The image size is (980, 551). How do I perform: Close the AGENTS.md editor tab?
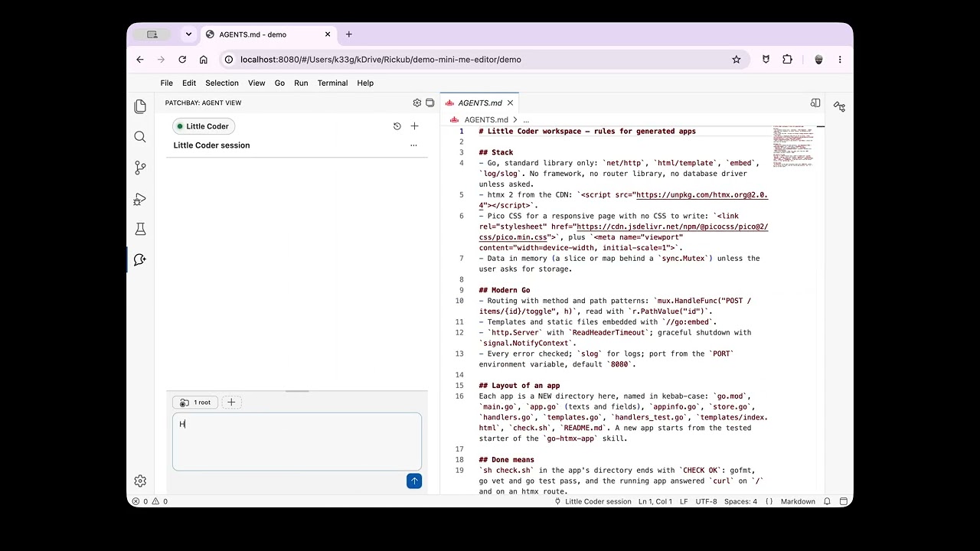[x=510, y=103]
